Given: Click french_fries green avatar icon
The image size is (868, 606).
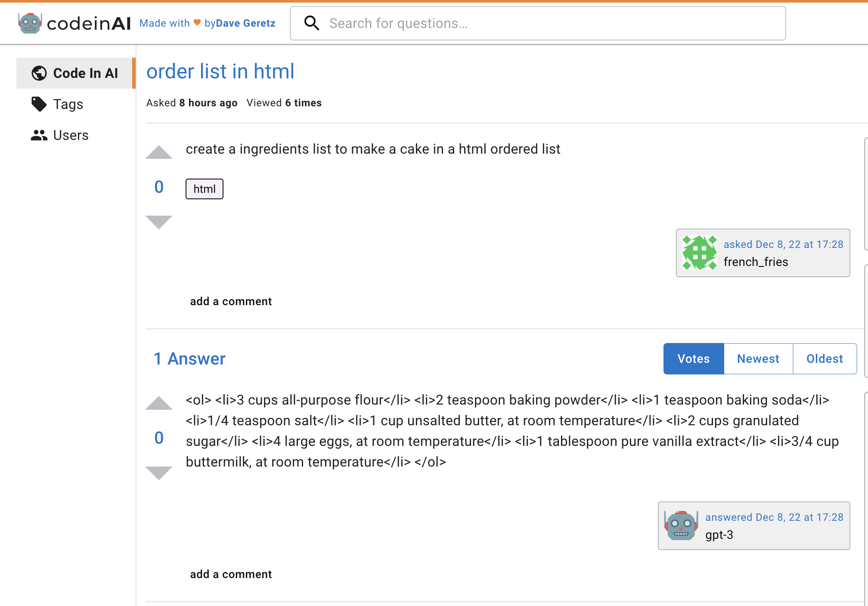Looking at the screenshot, I should pos(700,253).
